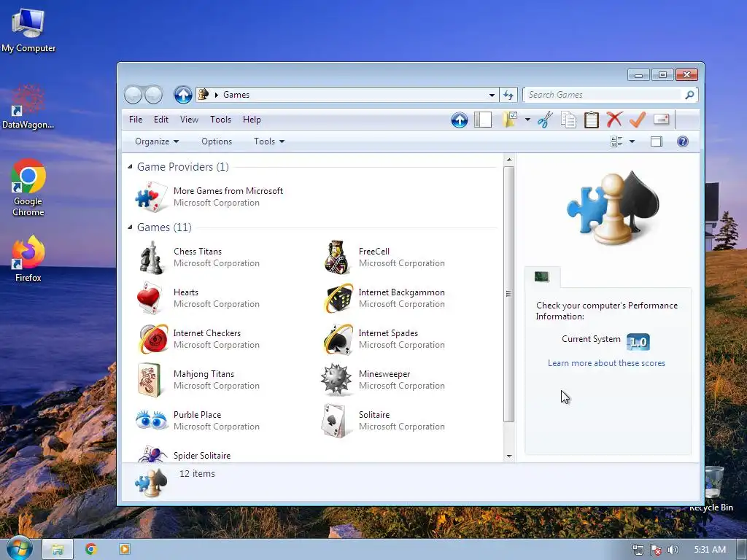Image resolution: width=747 pixels, height=560 pixels.
Task: Click the blue Up arrow in the toolbar
Action: point(460,120)
